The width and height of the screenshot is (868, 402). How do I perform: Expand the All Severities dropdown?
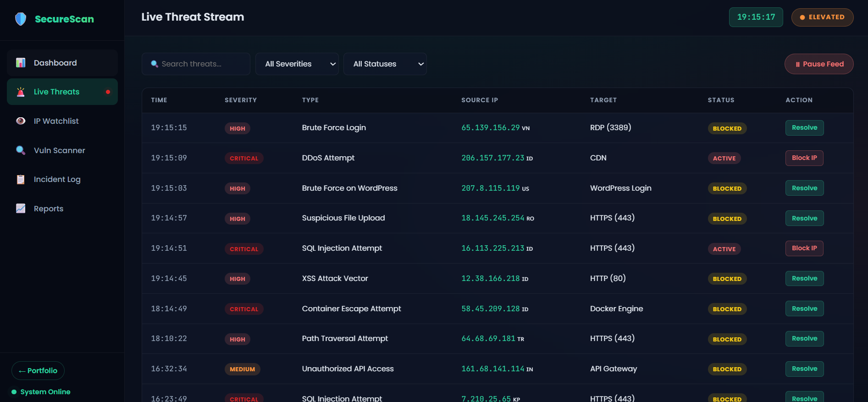[x=297, y=64]
